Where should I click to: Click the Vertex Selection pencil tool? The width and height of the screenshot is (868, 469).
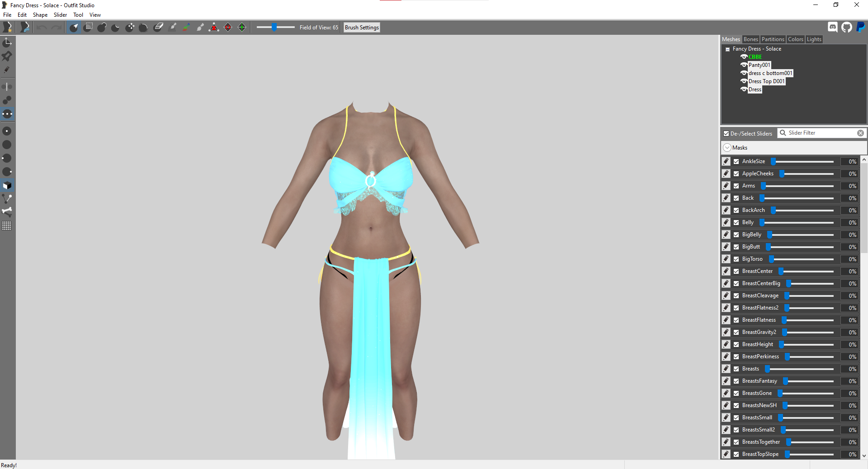pos(7,70)
